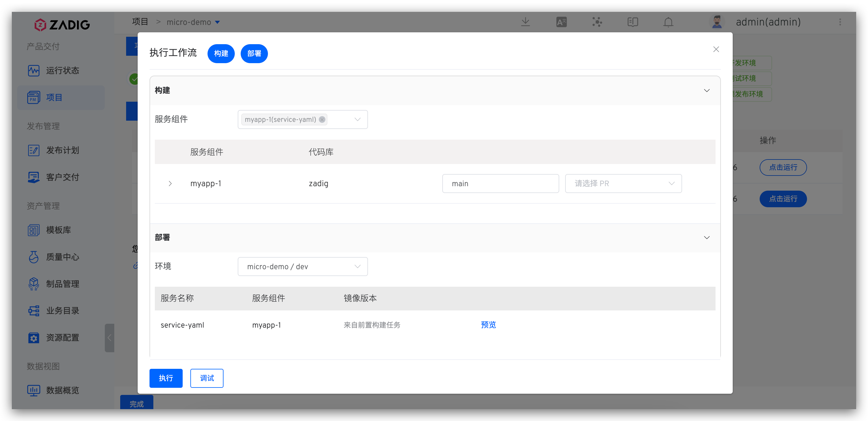Remove the myapp-1(service-yaml) tag
Screen dimensions: 868x421
click(322, 119)
